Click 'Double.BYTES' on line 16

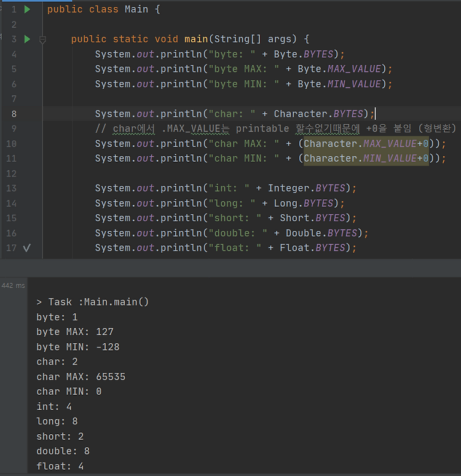(x=321, y=233)
